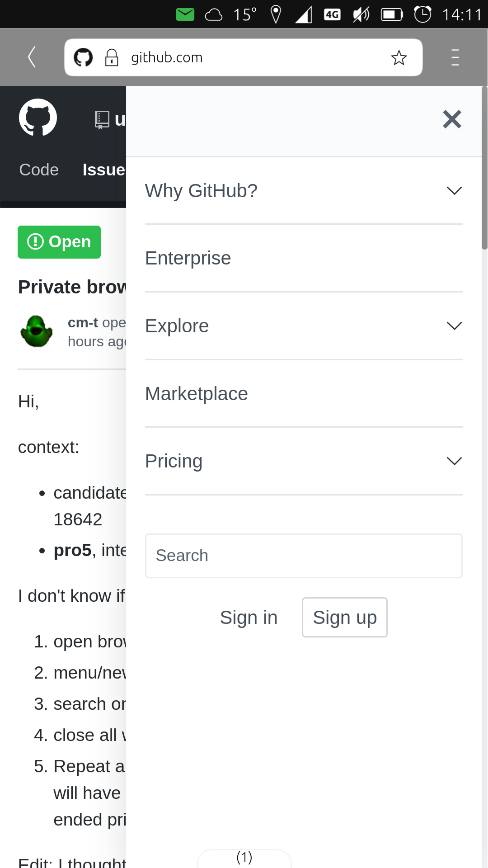Expand the Explore section

454,325
